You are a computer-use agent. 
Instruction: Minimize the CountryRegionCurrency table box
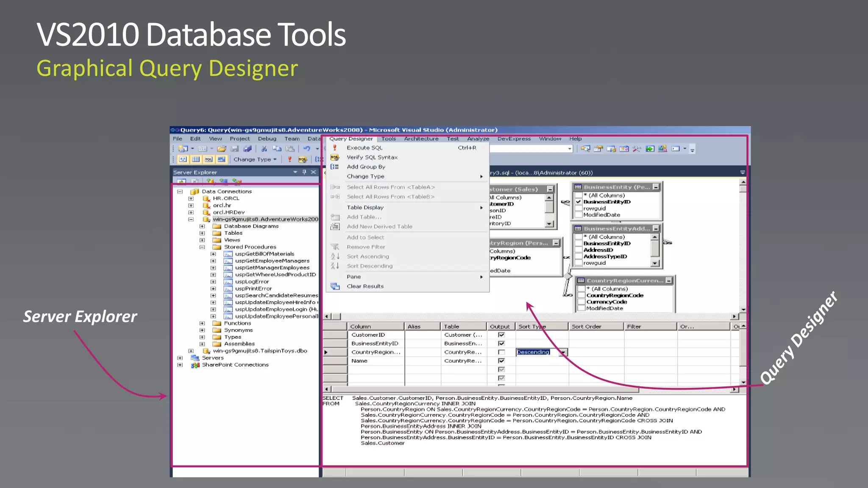click(669, 280)
